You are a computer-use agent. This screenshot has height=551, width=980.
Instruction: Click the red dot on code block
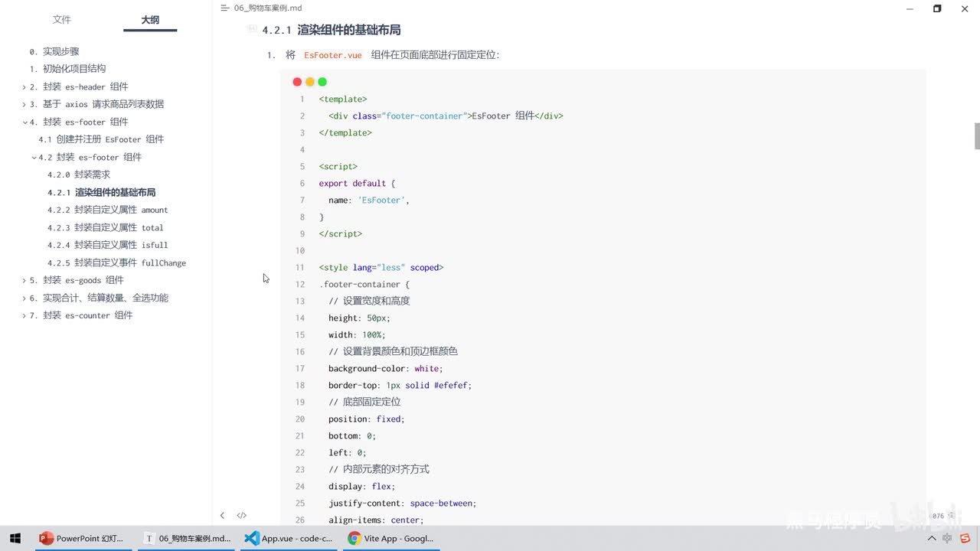tap(297, 82)
